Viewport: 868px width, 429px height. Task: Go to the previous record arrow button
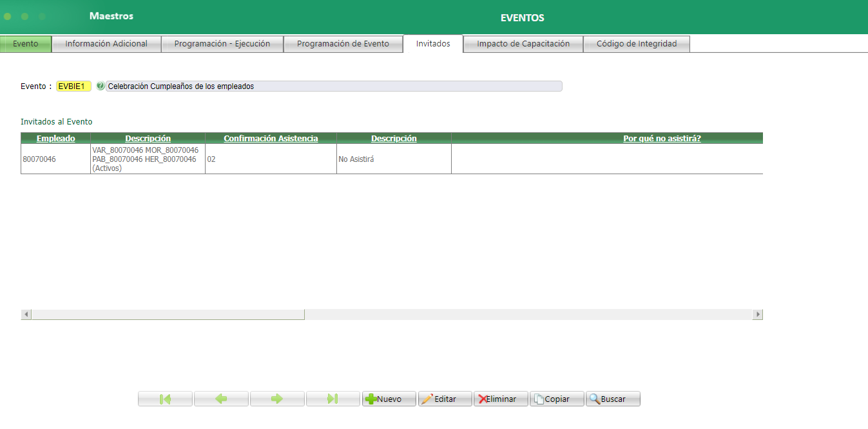coord(221,399)
